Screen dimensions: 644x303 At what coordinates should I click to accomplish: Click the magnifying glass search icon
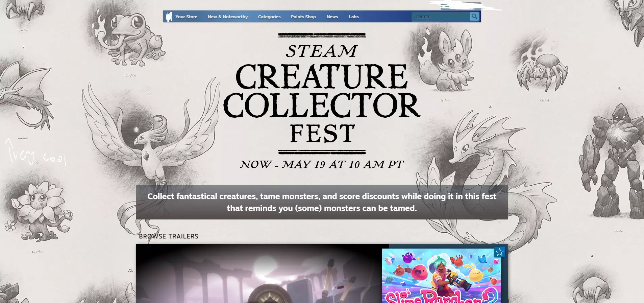[474, 16]
